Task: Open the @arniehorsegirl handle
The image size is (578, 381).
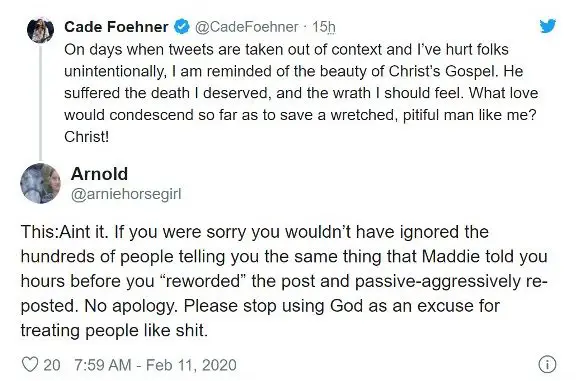Action: tap(126, 194)
